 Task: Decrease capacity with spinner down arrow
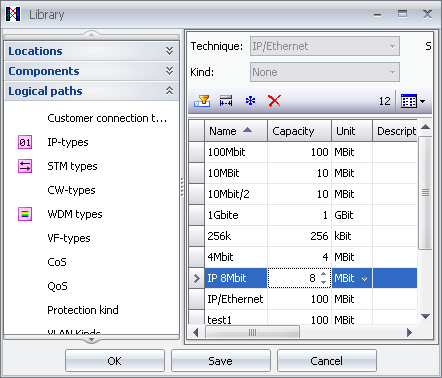[323, 282]
